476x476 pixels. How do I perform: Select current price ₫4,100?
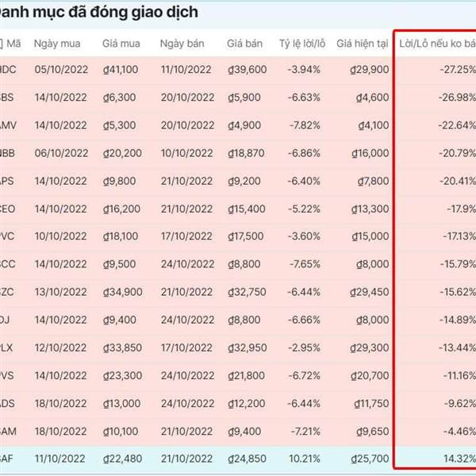[373, 125]
